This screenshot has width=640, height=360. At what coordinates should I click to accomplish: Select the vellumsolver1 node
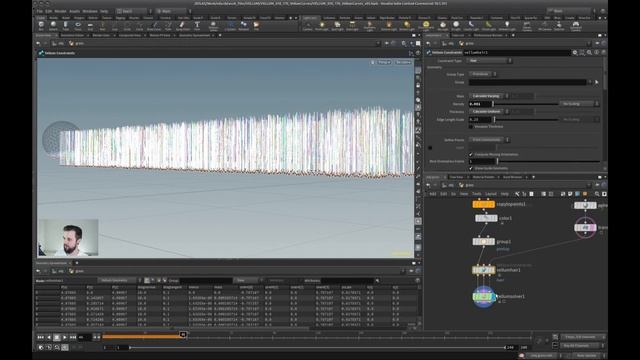point(484,296)
